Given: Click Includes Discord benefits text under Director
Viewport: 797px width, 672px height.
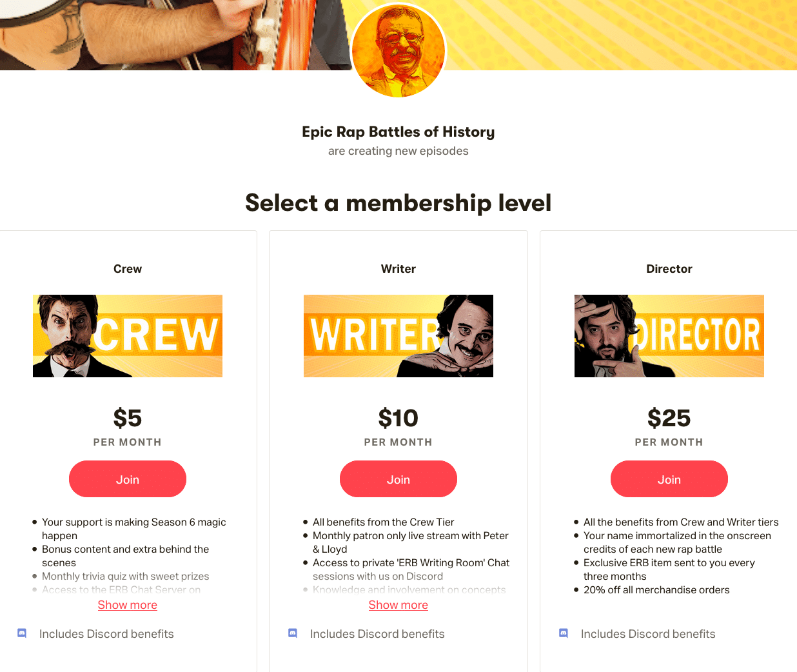Looking at the screenshot, I should point(648,634).
